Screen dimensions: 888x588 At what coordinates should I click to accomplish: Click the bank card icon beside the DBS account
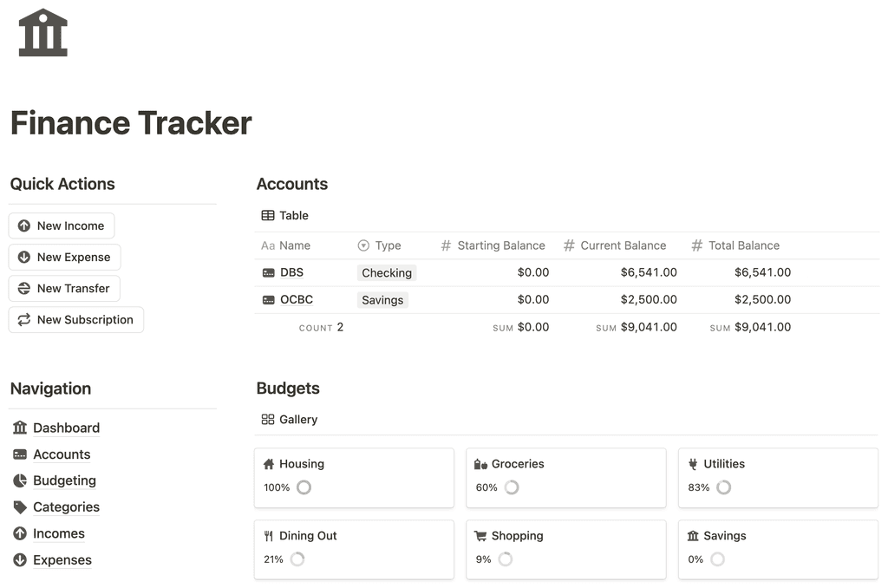(267, 272)
